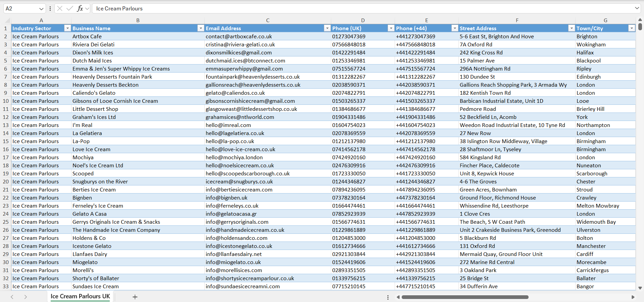The image size is (644, 302).
Task: Open Phone (+44) filter dropdown
Action: point(455,28)
